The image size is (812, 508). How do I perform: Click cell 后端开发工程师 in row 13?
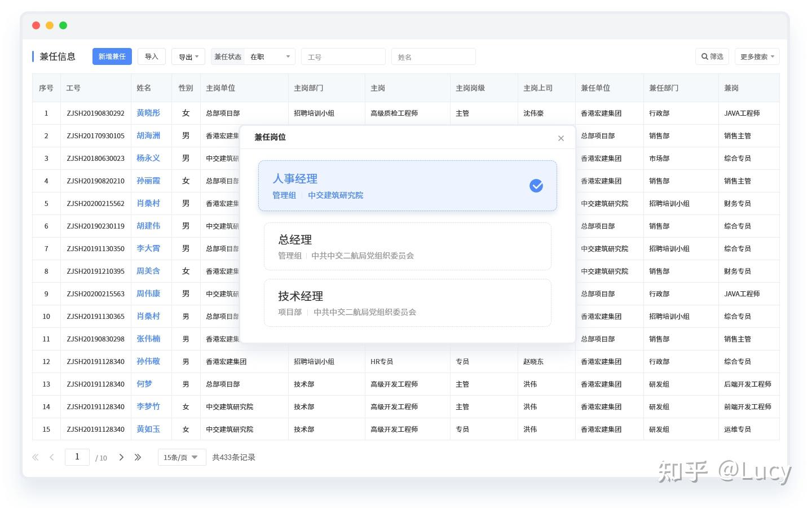[x=748, y=384]
